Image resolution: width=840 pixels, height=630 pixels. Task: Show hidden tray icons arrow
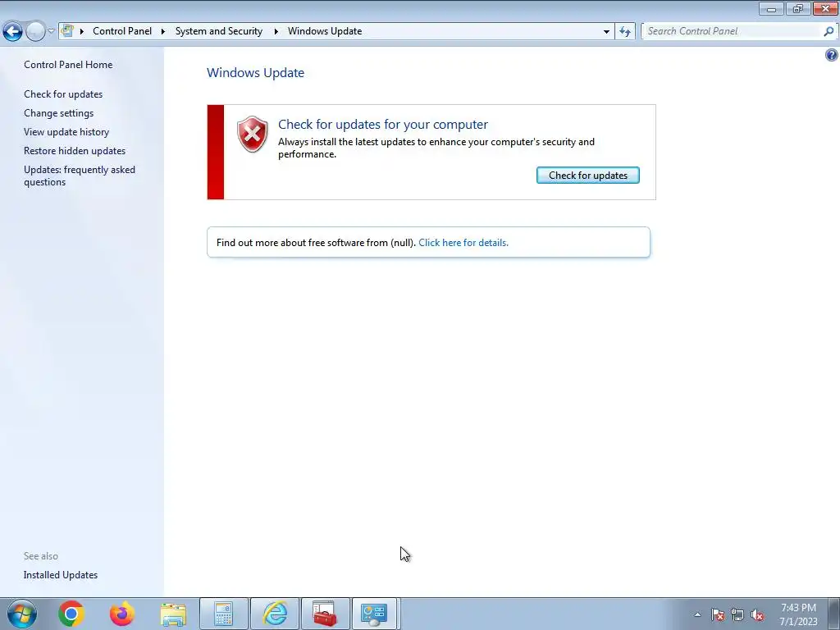click(x=697, y=614)
